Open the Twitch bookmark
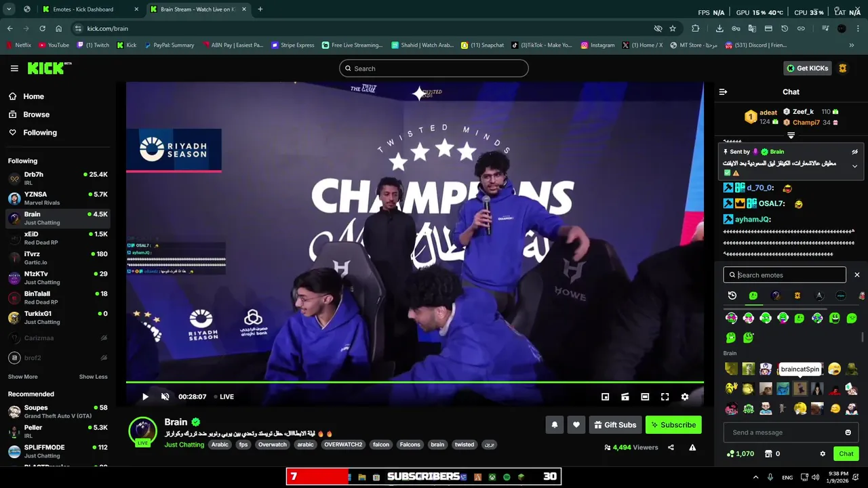 tap(93, 45)
